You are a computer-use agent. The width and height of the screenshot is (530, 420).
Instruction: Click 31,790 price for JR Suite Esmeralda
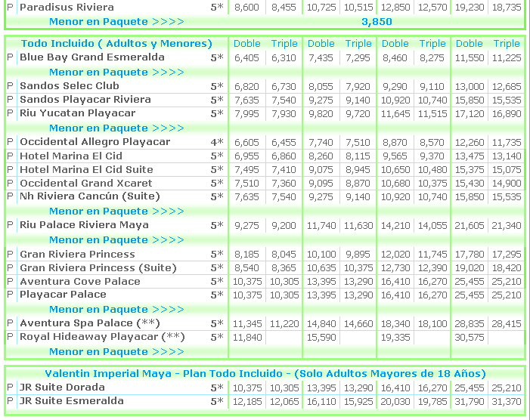click(470, 401)
